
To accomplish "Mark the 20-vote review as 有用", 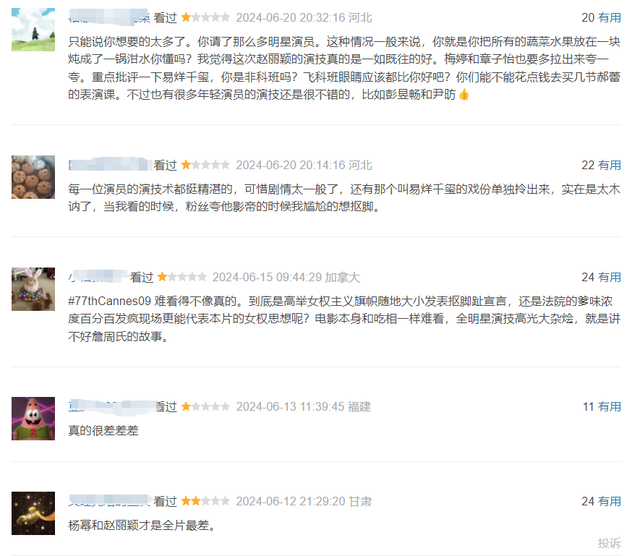I will click(609, 18).
